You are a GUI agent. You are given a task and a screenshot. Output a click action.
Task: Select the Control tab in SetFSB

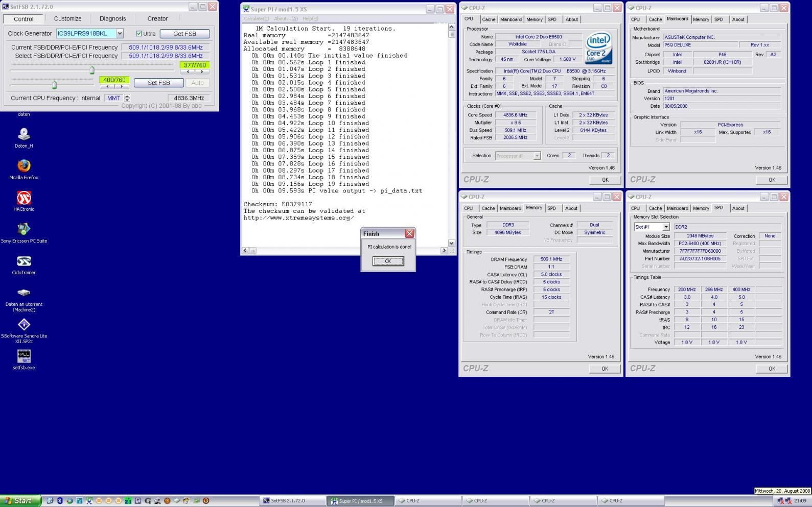(24, 19)
